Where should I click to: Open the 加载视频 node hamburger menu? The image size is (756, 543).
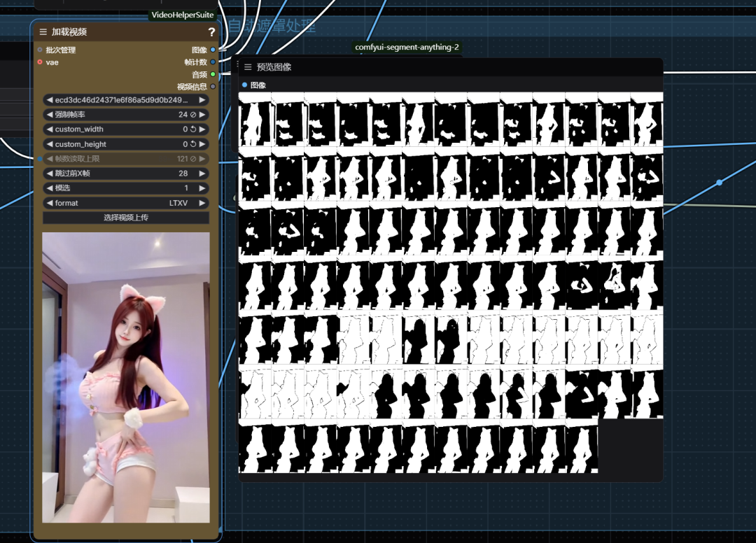click(x=43, y=31)
